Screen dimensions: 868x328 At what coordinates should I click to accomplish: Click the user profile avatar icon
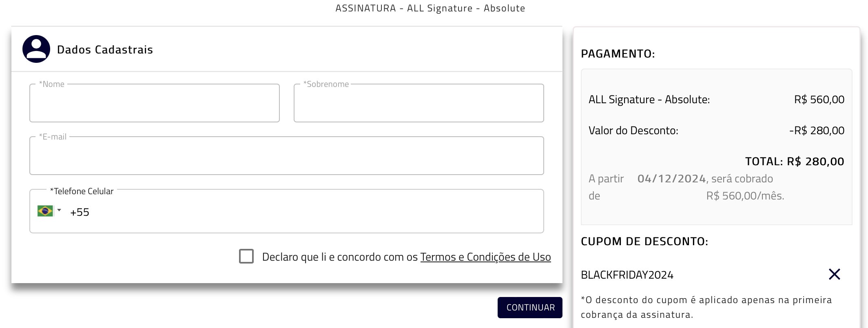click(x=36, y=49)
